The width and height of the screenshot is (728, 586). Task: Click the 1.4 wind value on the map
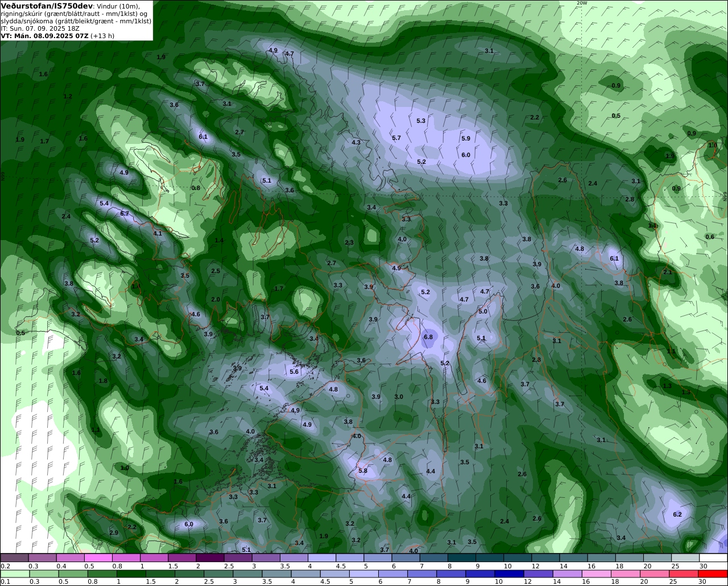pyautogui.click(x=219, y=240)
